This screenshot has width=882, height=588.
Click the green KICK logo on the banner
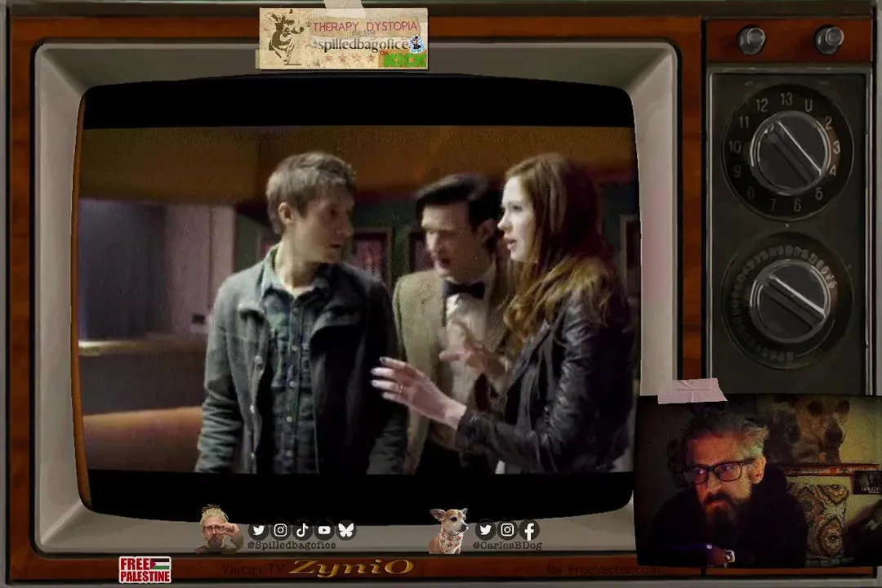pos(404,59)
